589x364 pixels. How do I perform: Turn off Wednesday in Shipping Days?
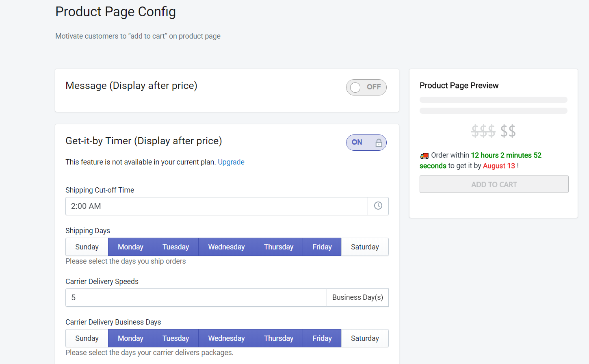pyautogui.click(x=226, y=247)
